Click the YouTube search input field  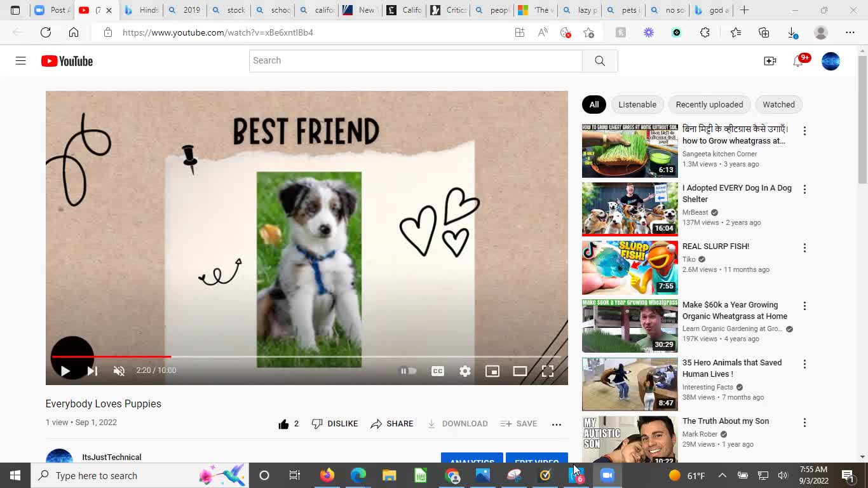tap(416, 60)
